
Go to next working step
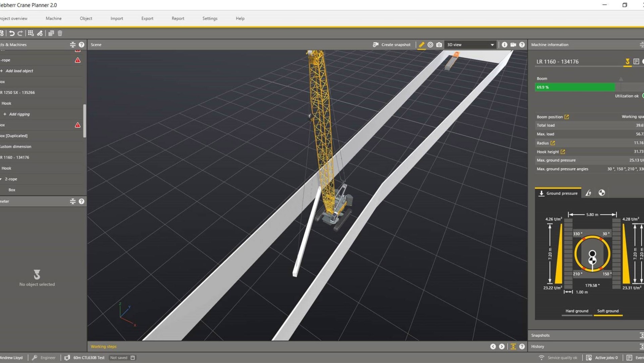pyautogui.click(x=502, y=347)
